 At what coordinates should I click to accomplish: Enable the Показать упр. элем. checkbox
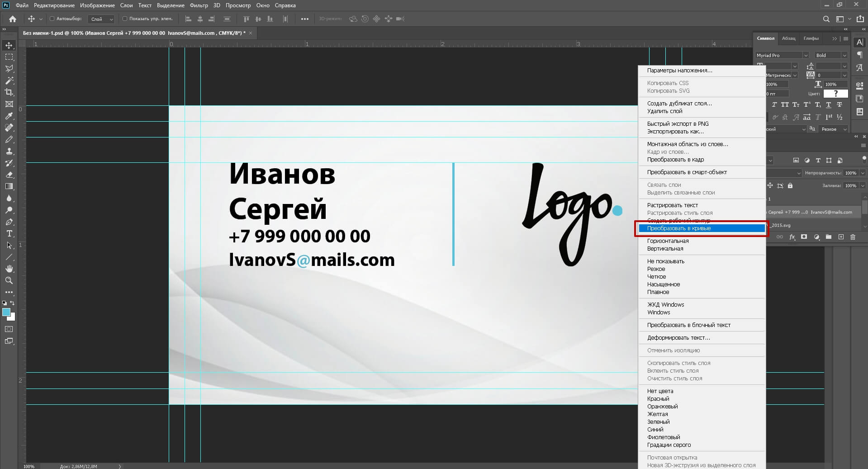pos(125,19)
